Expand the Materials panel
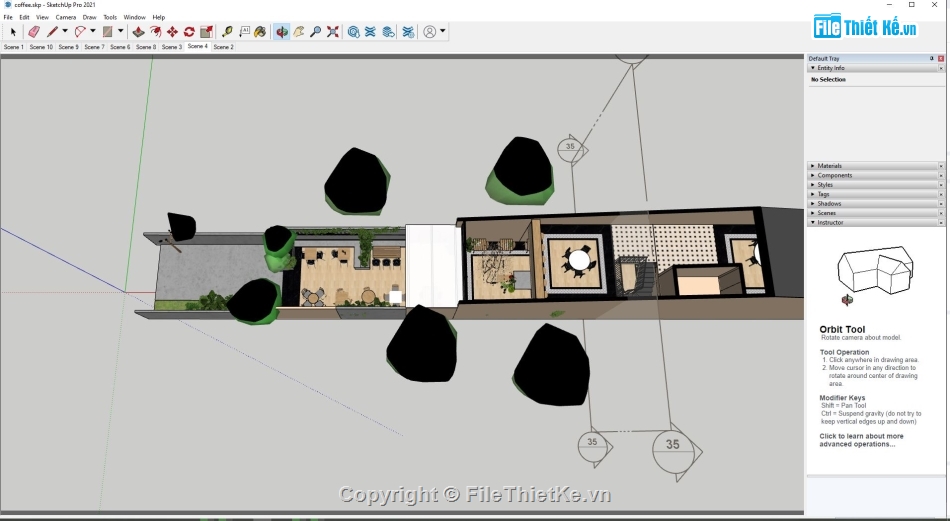Screen dimensions: 950x521 point(813,165)
